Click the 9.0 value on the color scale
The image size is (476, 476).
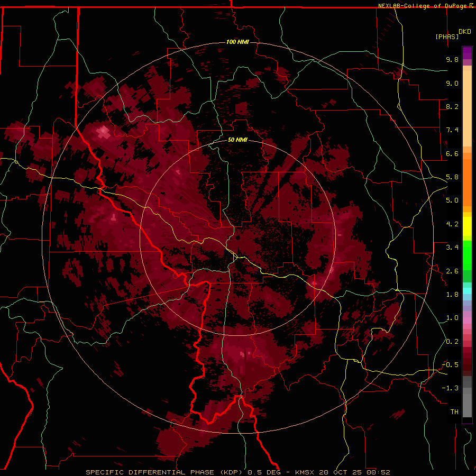click(x=452, y=83)
